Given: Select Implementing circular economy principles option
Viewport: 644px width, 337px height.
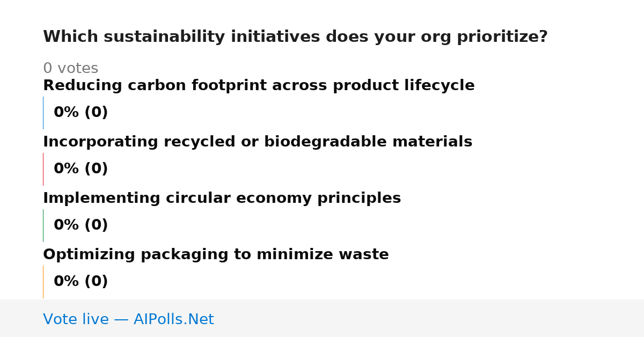Looking at the screenshot, I should coord(222,199).
